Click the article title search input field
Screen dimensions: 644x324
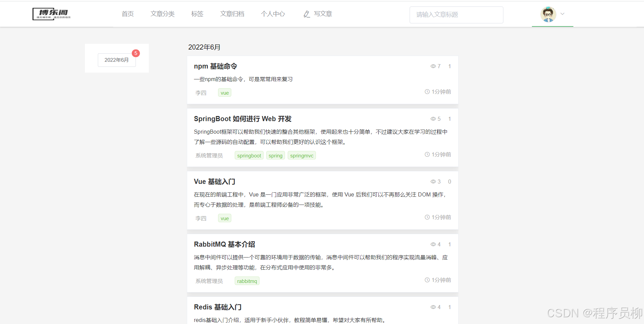[x=456, y=15]
